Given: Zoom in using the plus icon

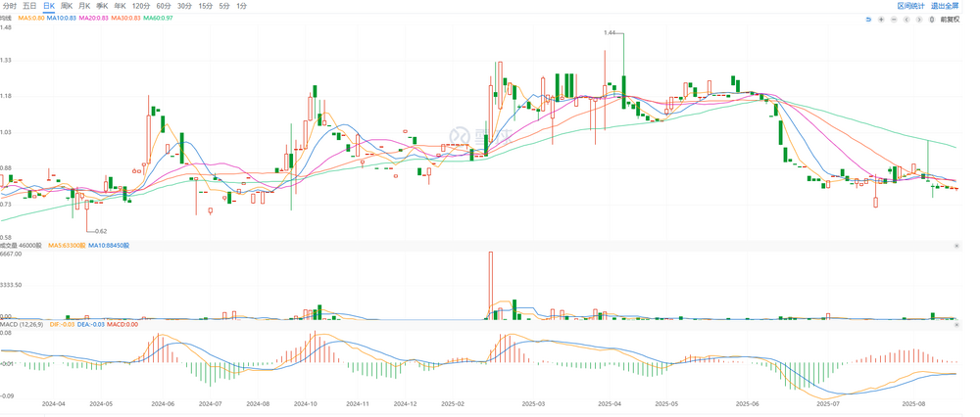Looking at the screenshot, I should (881, 20).
